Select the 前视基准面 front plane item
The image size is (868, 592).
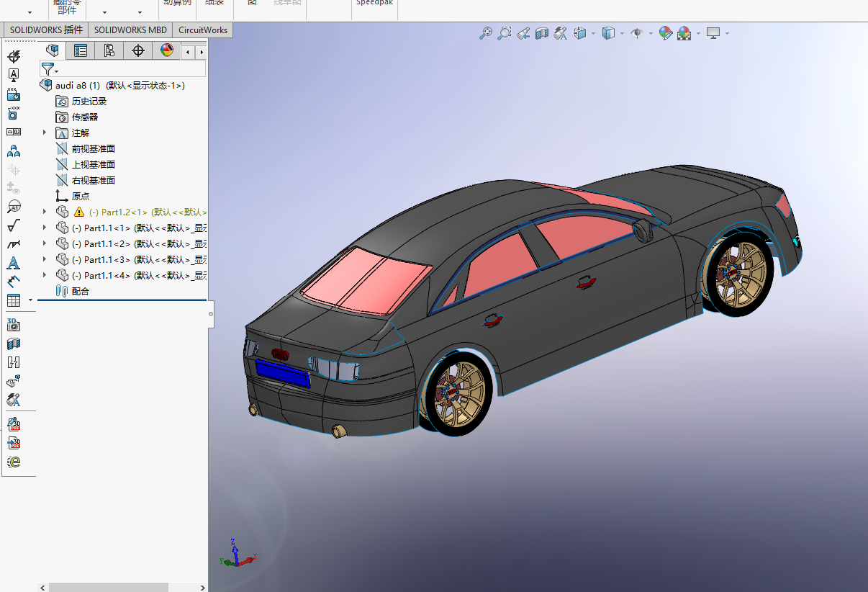[93, 148]
